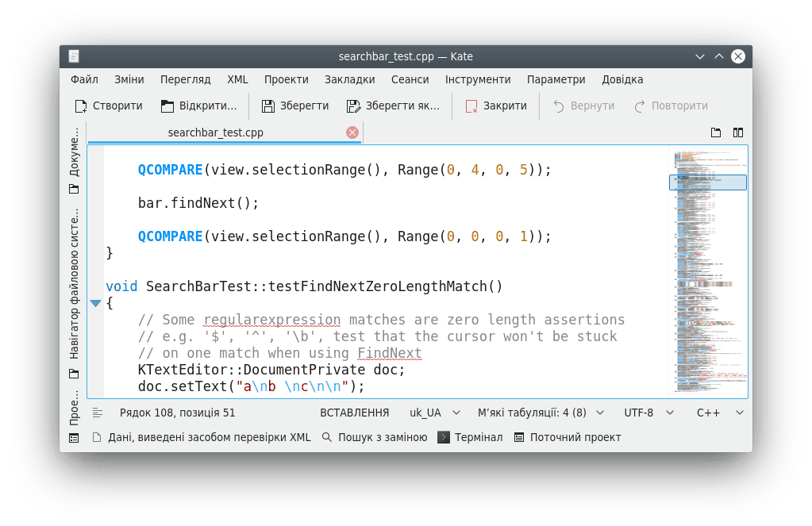Click the Рядок 108, позиція 51 indicator
This screenshot has width=812, height=526.
pyautogui.click(x=177, y=413)
